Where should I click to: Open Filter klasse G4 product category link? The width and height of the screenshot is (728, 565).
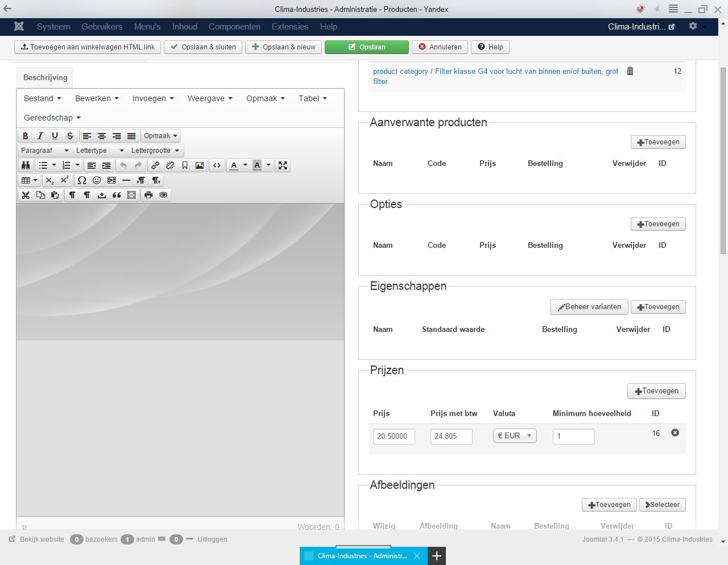[495, 76]
